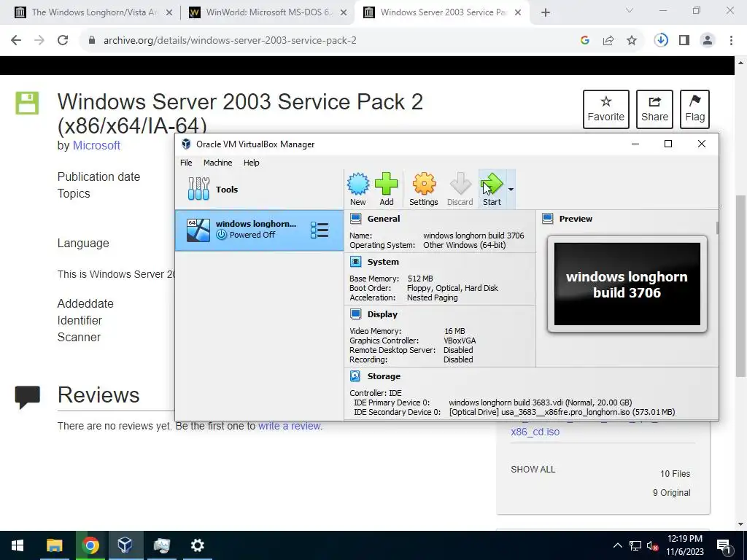This screenshot has height=560, width=747.
Task: Click the Add machine green plus icon
Action: (x=387, y=189)
